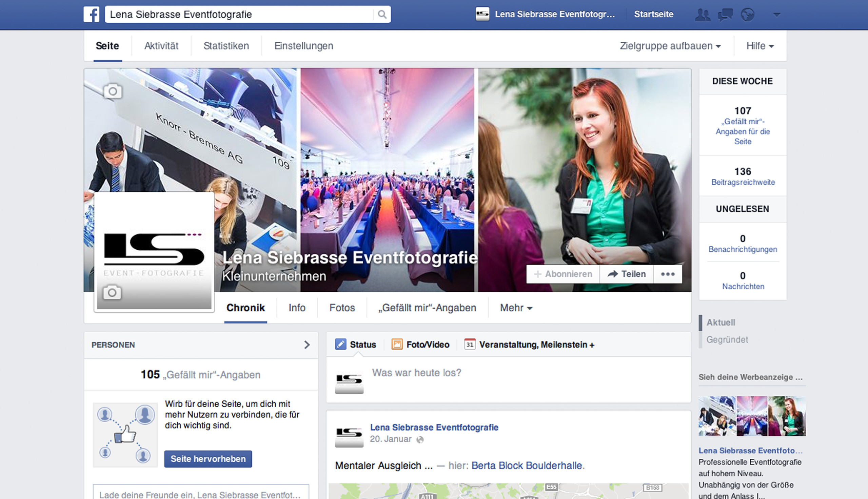Click 0 Benachrichtigungen link

(x=743, y=243)
